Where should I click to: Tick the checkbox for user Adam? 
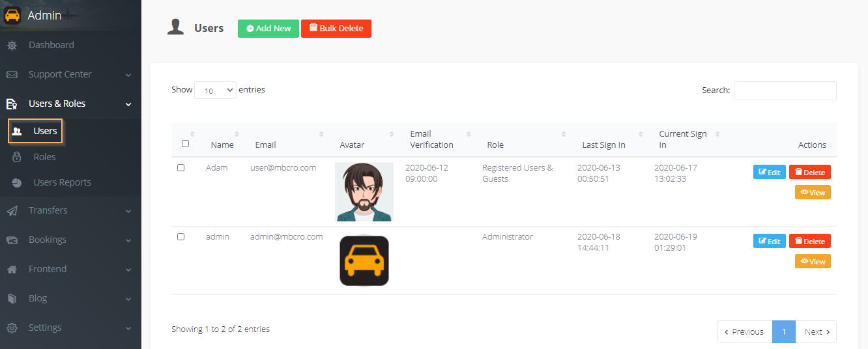[x=181, y=168]
